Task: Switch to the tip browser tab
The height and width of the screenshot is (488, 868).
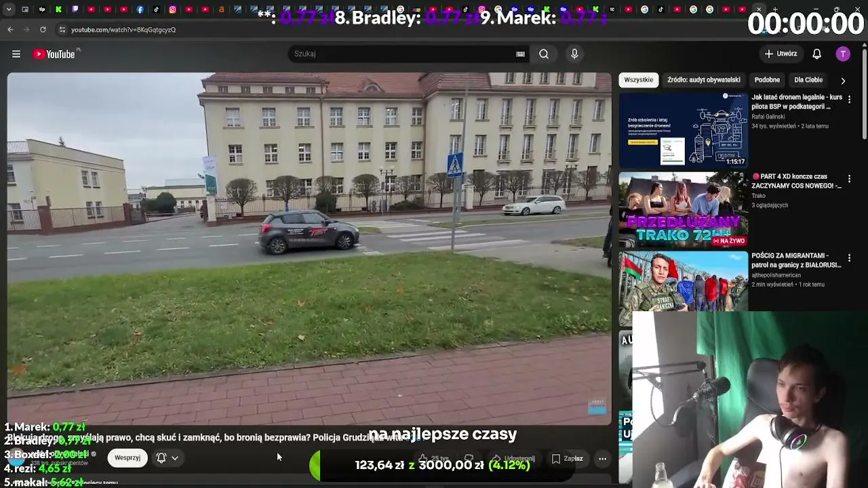Action: click(42, 9)
